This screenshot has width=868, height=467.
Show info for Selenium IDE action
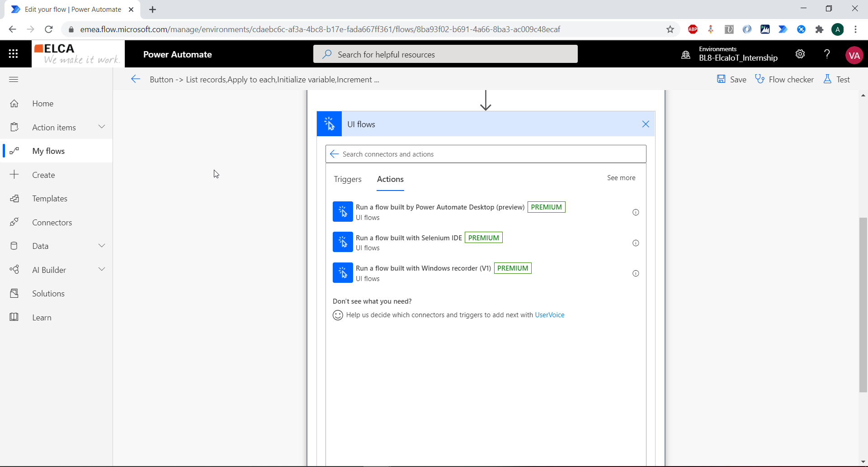click(x=636, y=243)
